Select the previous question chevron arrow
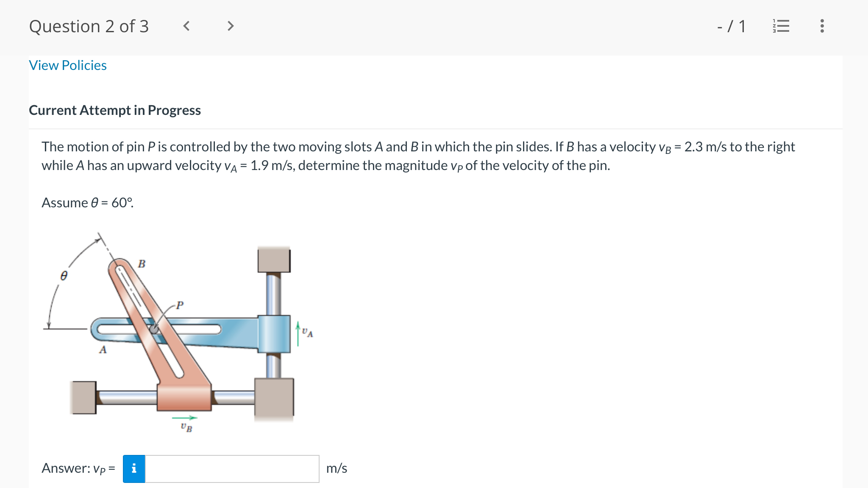Viewport: 868px width, 488px height. coord(186,26)
